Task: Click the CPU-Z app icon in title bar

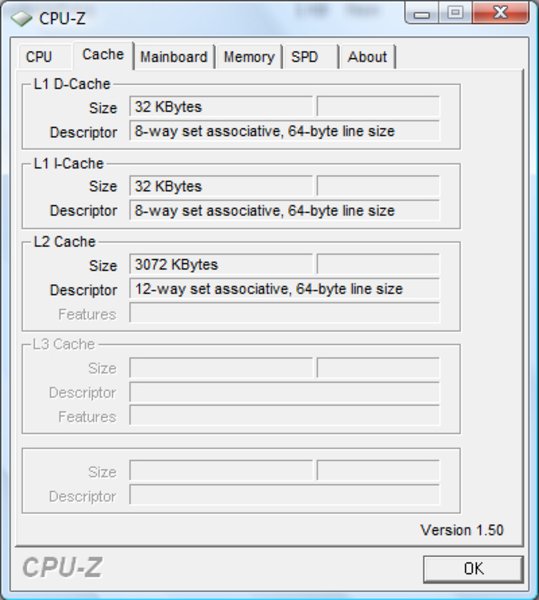Action: click(21, 18)
